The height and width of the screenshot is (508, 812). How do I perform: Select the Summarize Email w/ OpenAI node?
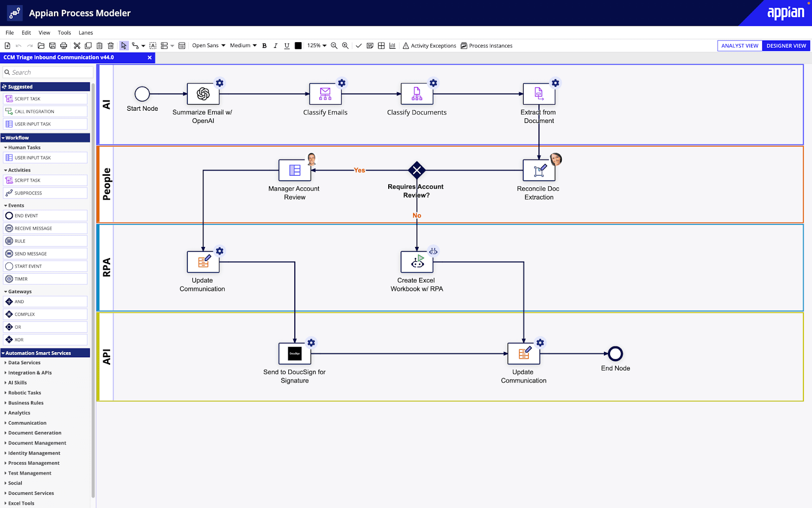(203, 94)
